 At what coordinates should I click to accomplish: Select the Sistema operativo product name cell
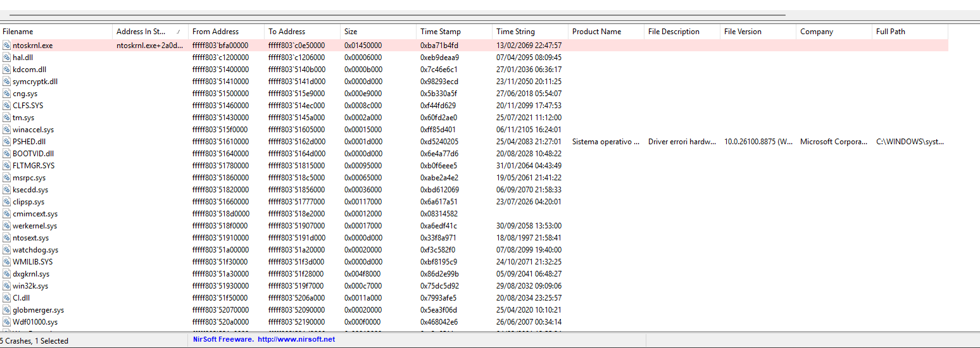click(x=606, y=142)
